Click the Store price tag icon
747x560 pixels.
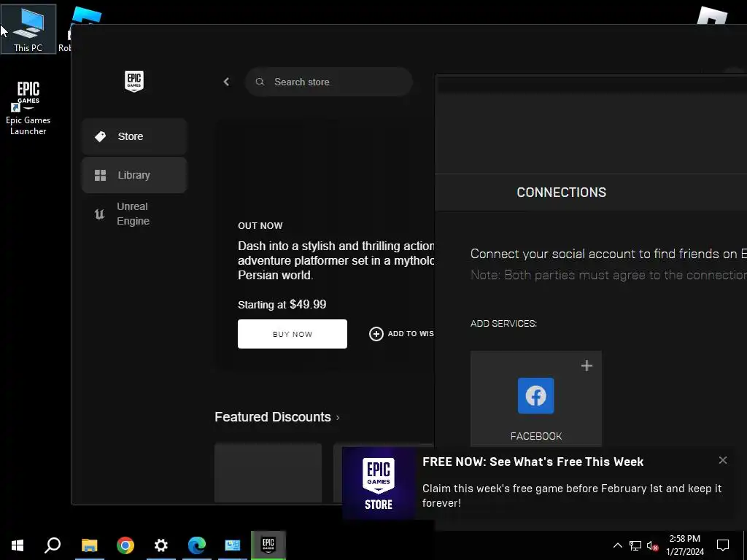point(100,136)
